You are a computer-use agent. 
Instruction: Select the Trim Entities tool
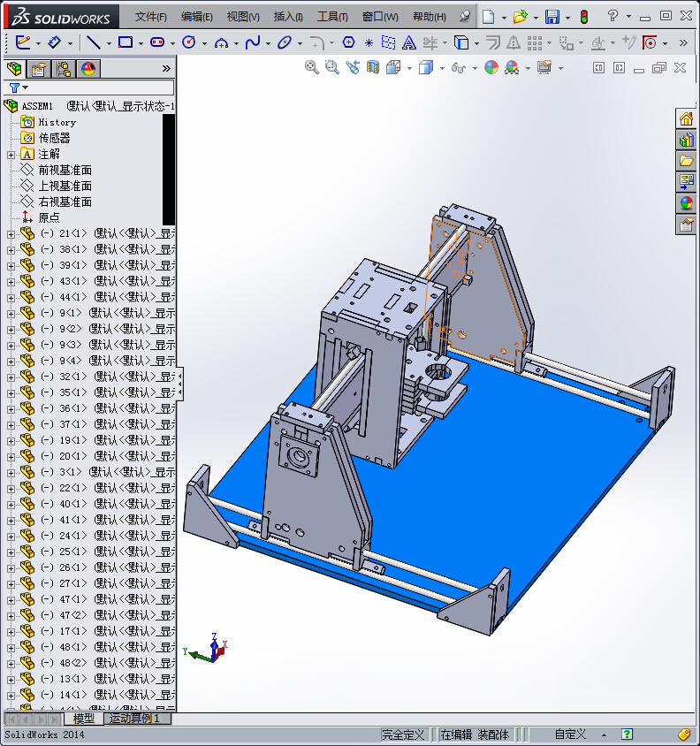pyautogui.click(x=430, y=43)
